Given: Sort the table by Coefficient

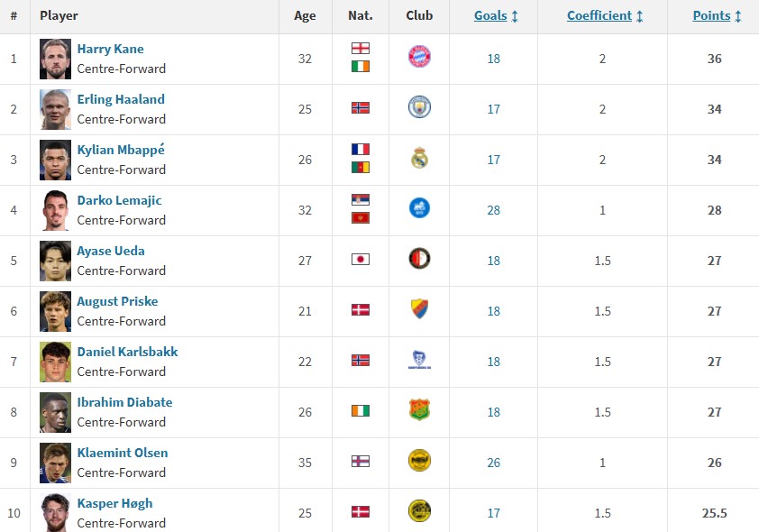Looking at the screenshot, I should click(605, 16).
